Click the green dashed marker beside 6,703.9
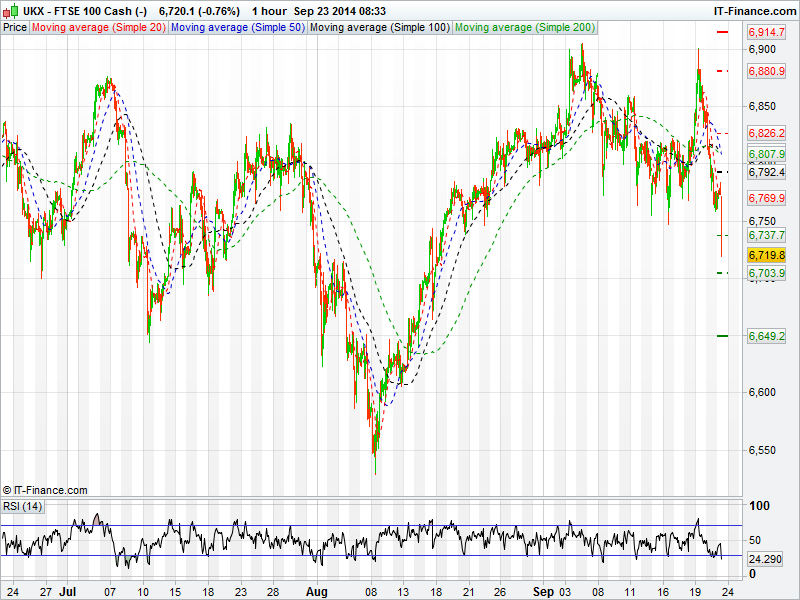Image resolution: width=800 pixels, height=600 pixels. (723, 273)
